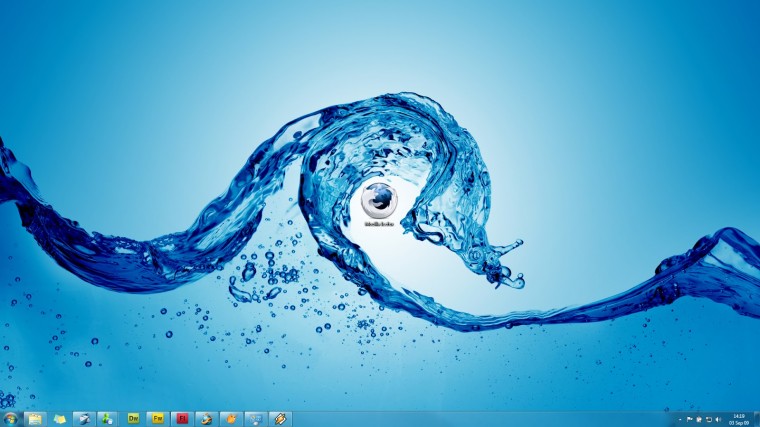This screenshot has height=427, width=760.
Task: Open the volume speaker tray icon
Action: [718, 420]
